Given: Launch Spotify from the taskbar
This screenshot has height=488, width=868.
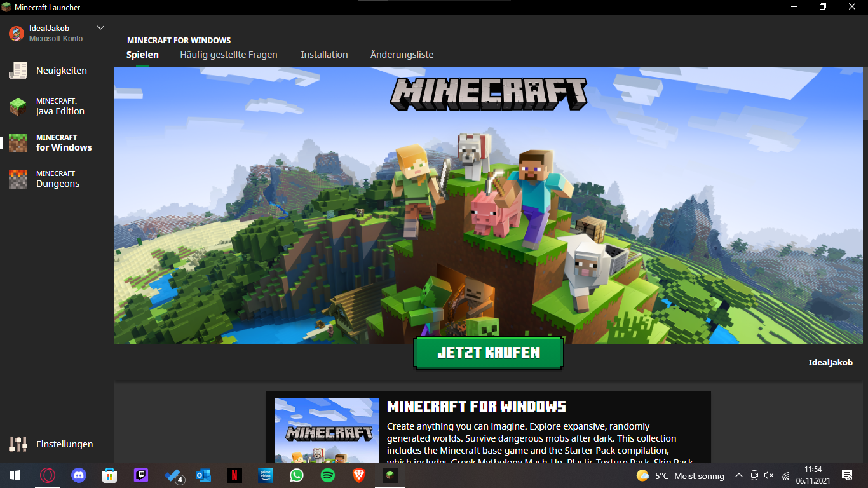Looking at the screenshot, I should click(x=328, y=475).
